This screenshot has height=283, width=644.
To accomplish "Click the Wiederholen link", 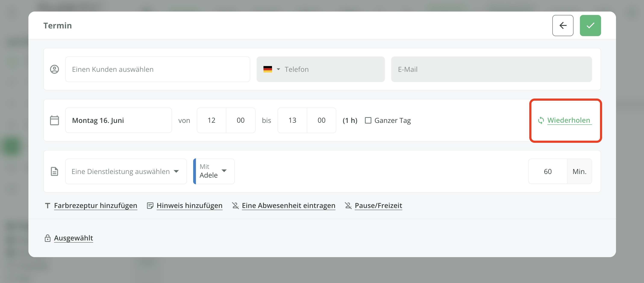I will coord(569,120).
